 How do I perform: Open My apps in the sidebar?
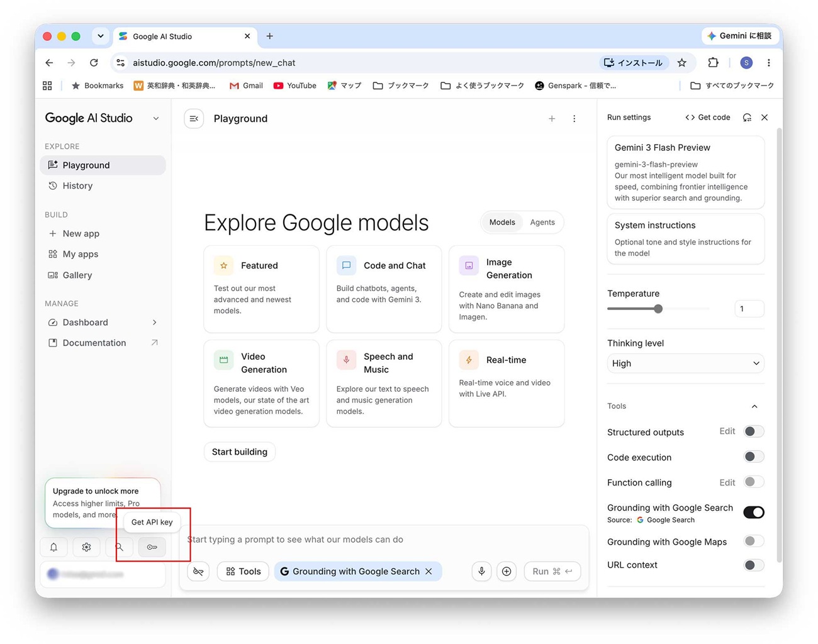[x=103, y=254]
